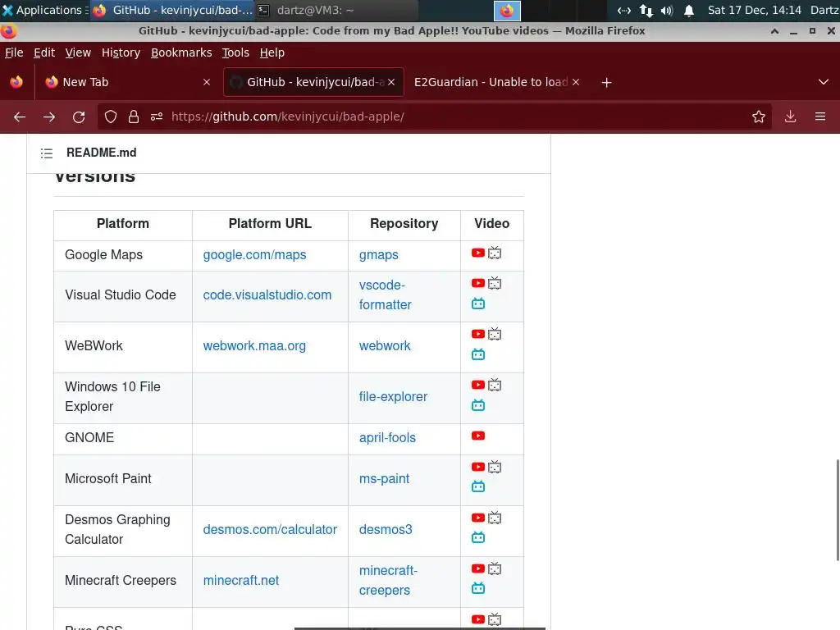Close the New Tab tab

click(207, 82)
